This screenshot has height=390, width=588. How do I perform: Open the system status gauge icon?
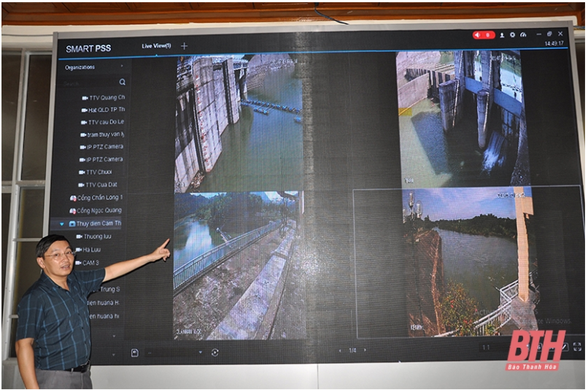point(523,35)
